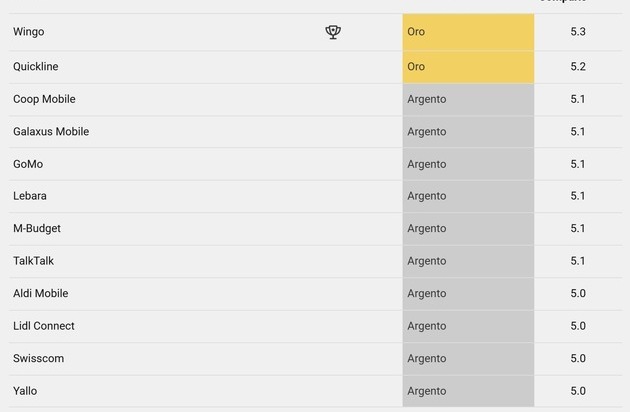Click the Lidl Connect provider name
Viewport: 630px width, 412px height.
[x=44, y=326]
